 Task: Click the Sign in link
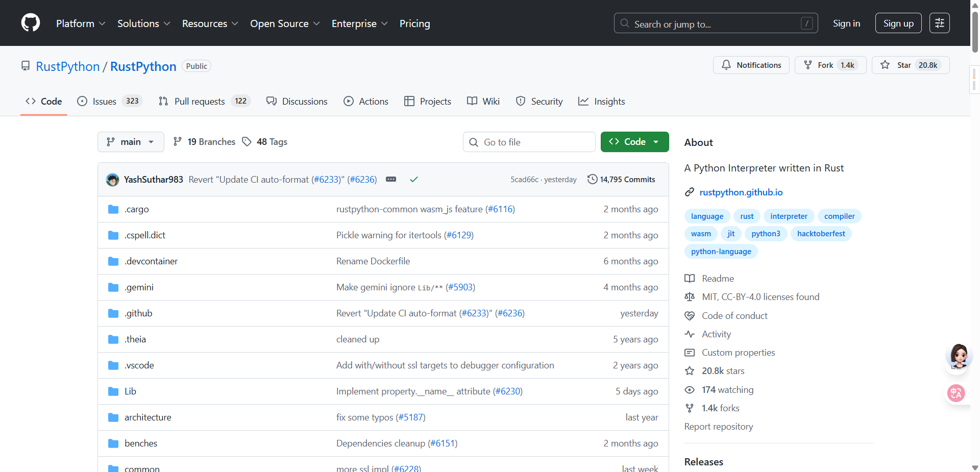coord(846,23)
